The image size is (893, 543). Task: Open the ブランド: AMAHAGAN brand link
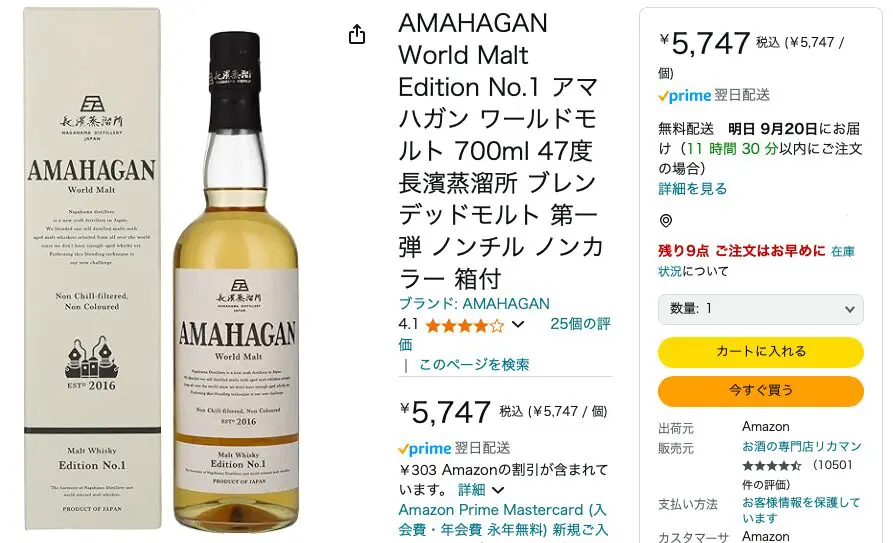click(x=474, y=304)
